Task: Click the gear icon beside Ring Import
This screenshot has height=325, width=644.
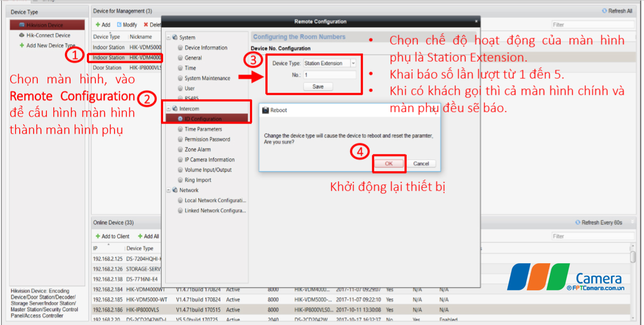Action: 180,180
